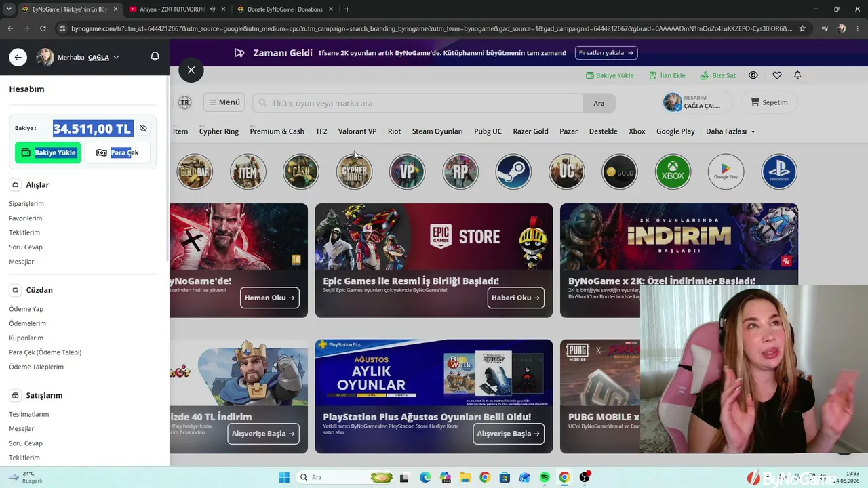Click the Gold Bar round icon
This screenshot has width=868, height=488.
tap(195, 171)
